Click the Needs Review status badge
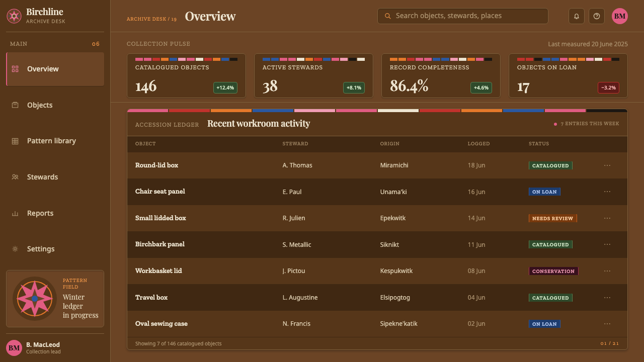This screenshot has height=362, width=644. 553,218
